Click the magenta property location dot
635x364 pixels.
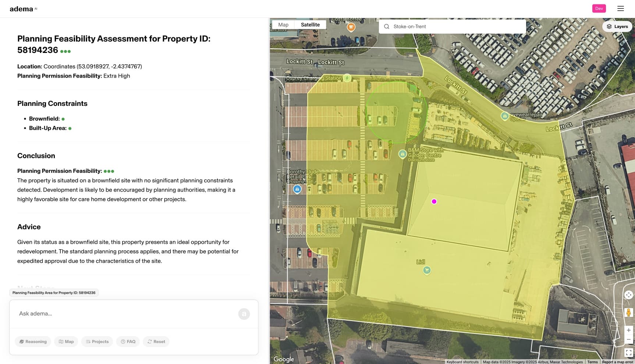pyautogui.click(x=434, y=201)
